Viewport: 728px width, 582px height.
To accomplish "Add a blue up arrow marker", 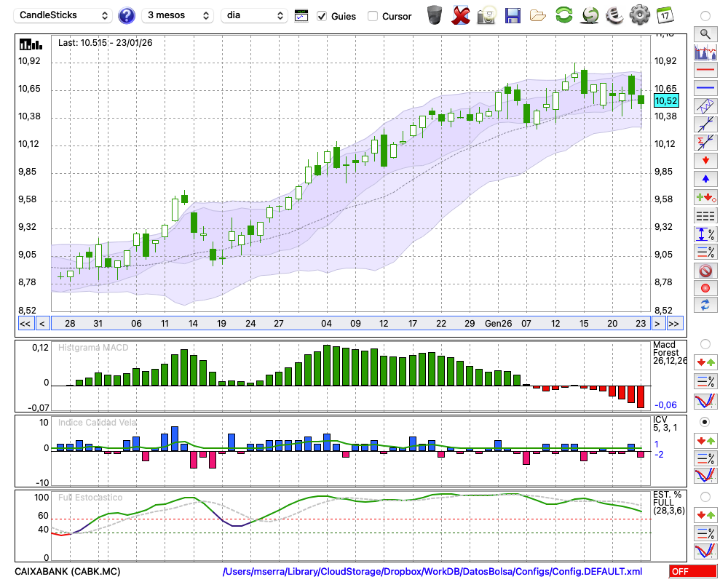I will pos(705,179).
